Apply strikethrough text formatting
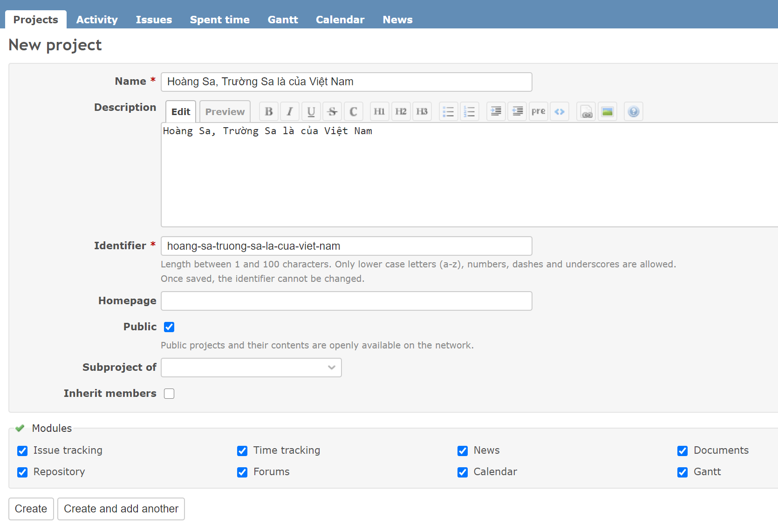778x532 pixels. click(x=332, y=112)
